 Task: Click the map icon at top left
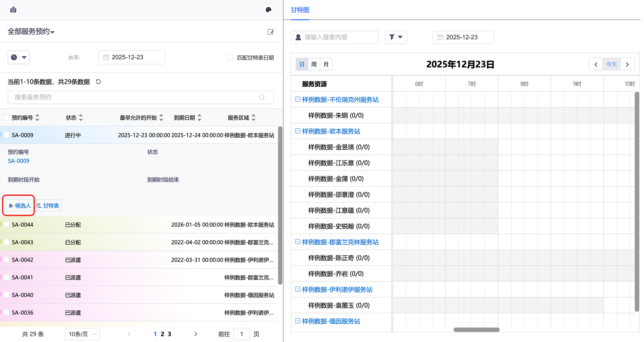click(x=13, y=10)
